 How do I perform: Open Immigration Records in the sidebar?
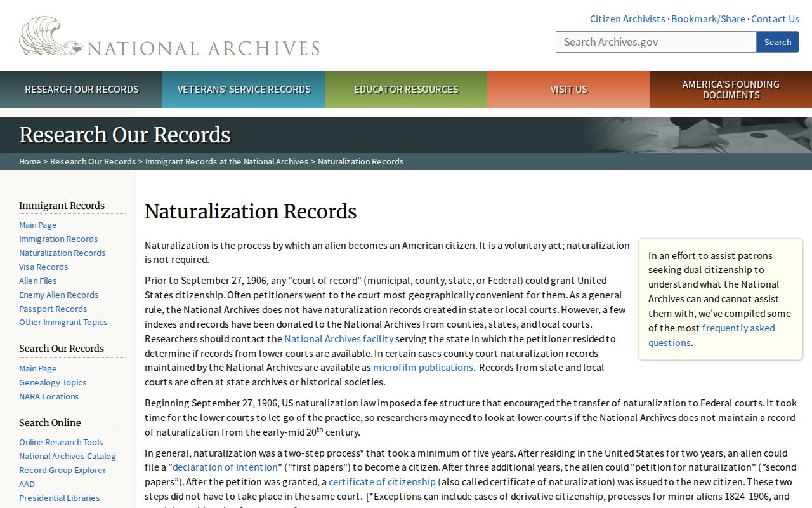58,239
